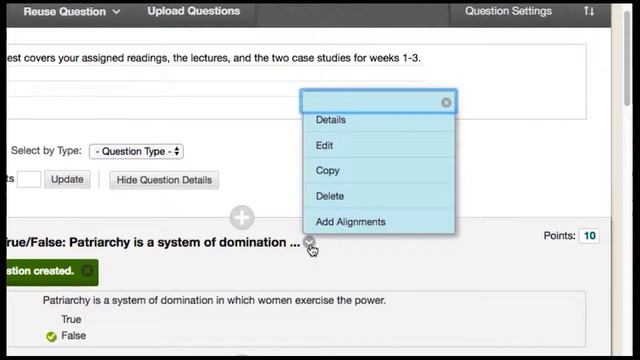Open the Reuse Question dropdown

(72, 11)
